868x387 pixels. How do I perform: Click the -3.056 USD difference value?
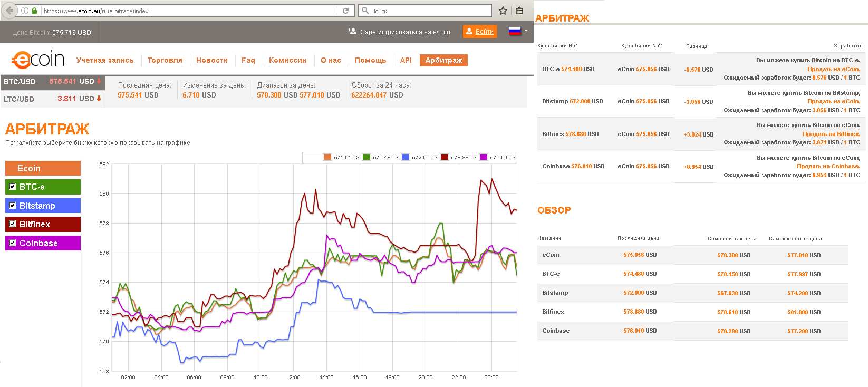699,102
